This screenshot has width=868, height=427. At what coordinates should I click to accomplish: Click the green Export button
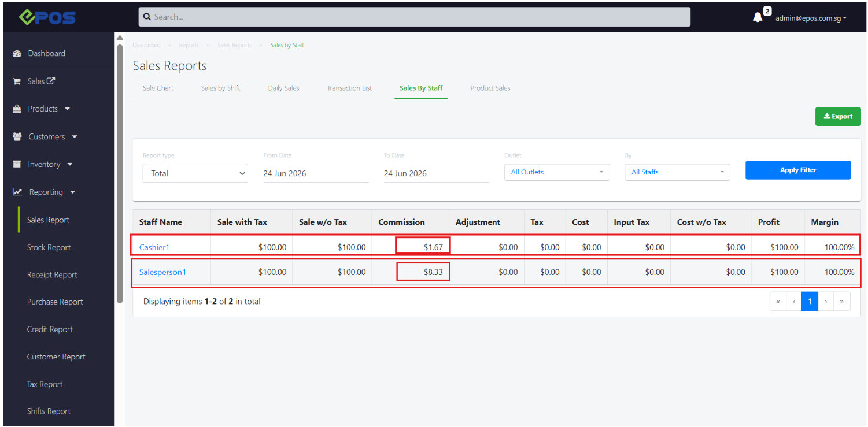[838, 116]
